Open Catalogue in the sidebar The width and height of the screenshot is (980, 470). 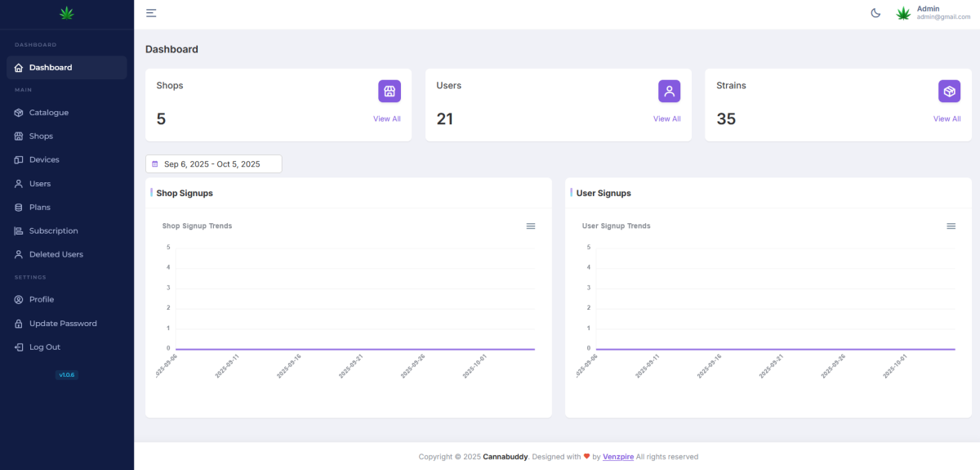point(49,113)
